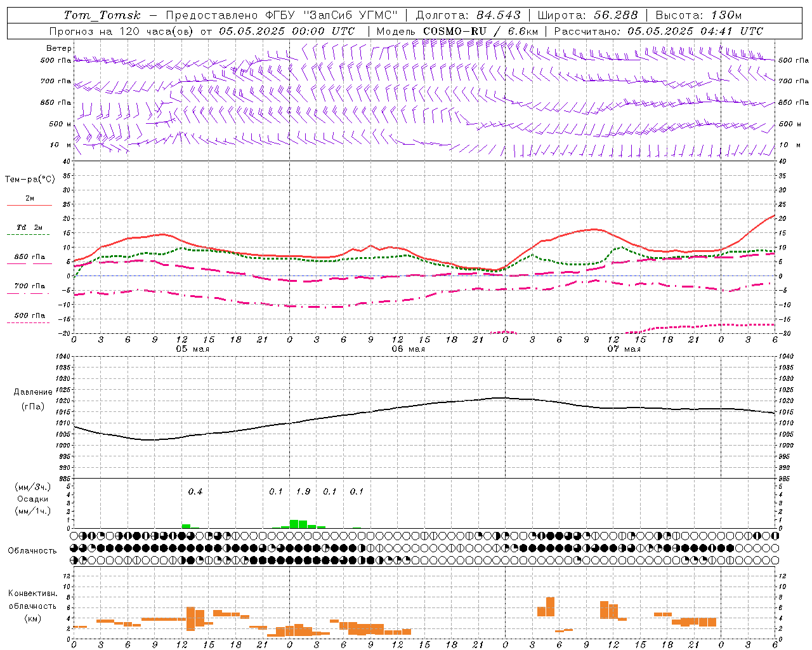Click the Tom_Tomsk station title

(102, 15)
